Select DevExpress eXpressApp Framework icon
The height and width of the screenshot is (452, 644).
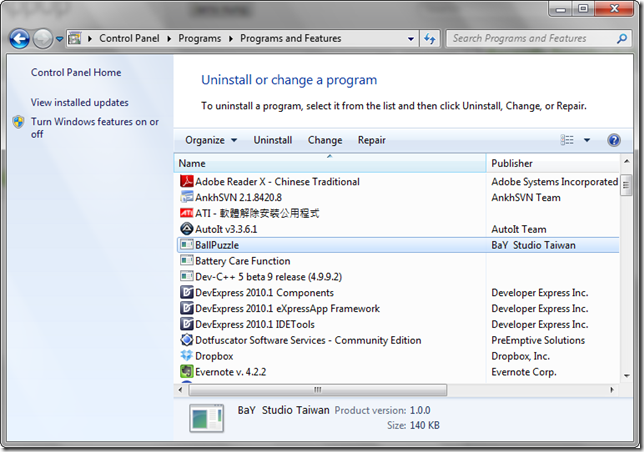(187, 308)
